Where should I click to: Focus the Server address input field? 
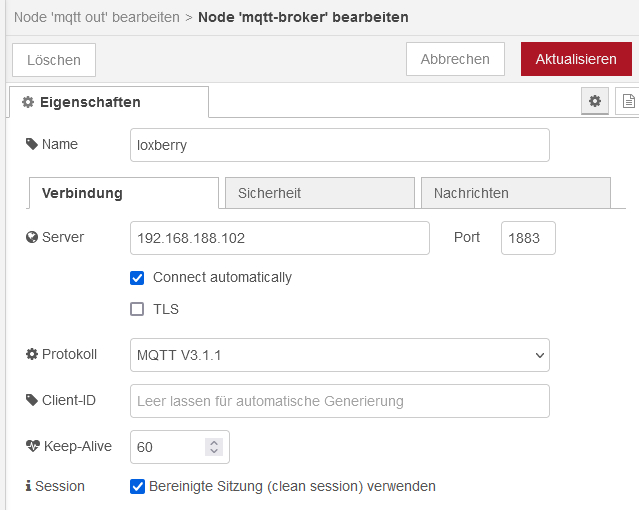[x=280, y=238]
